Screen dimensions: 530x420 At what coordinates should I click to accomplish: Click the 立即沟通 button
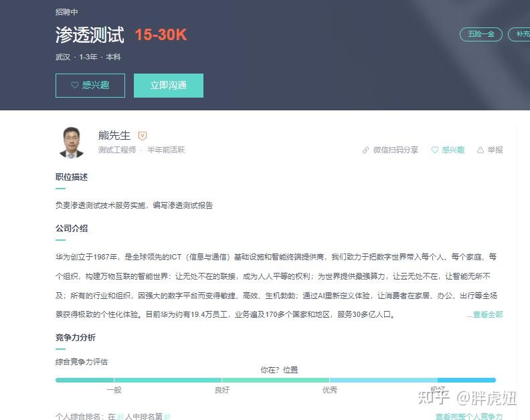(x=169, y=86)
